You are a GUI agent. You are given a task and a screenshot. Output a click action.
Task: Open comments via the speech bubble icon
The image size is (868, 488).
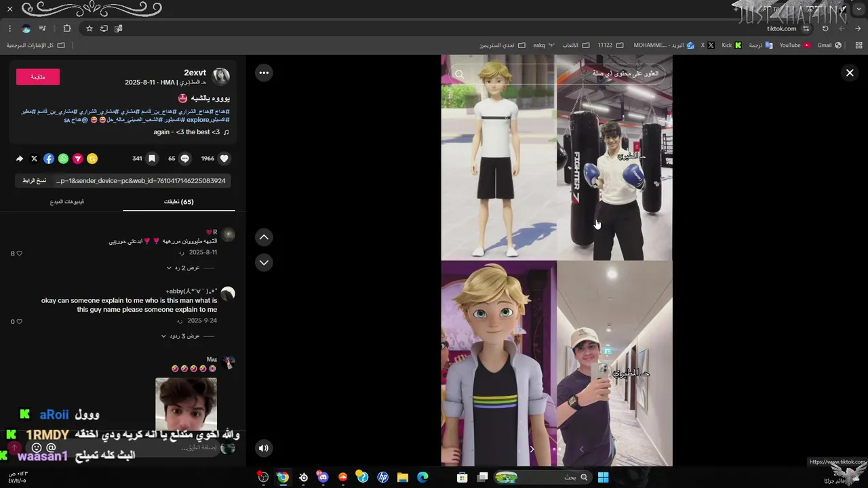tap(184, 159)
